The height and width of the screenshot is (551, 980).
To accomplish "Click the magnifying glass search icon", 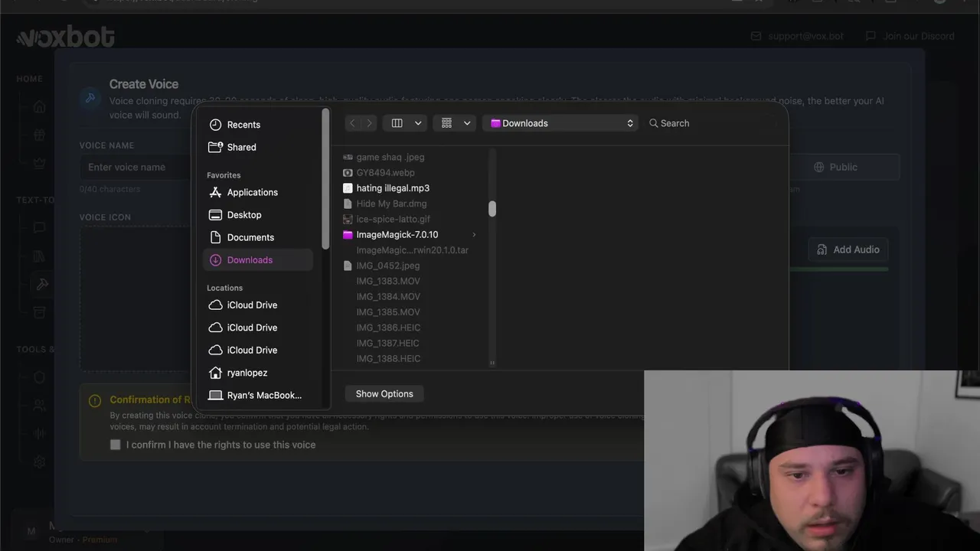I will point(654,123).
